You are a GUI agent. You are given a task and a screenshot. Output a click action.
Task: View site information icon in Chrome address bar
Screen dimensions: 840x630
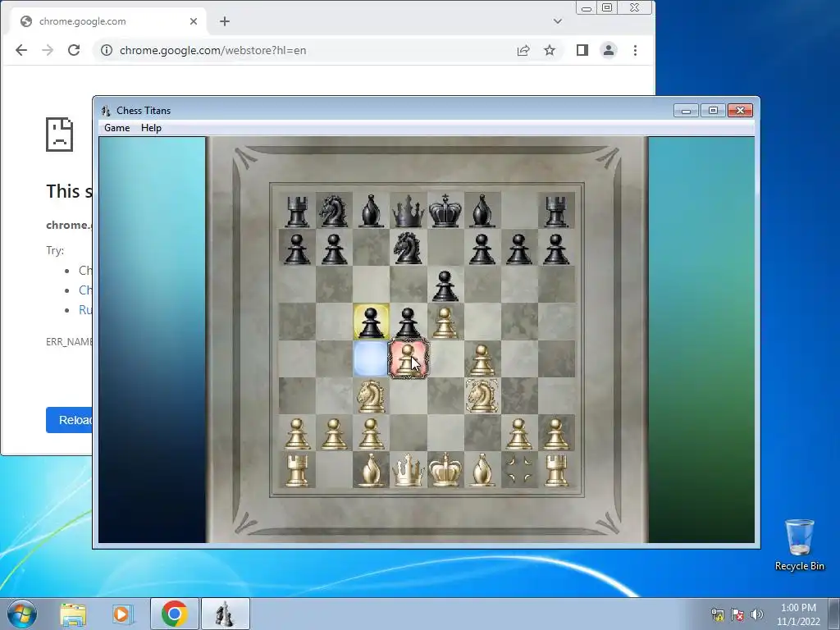[107, 50]
